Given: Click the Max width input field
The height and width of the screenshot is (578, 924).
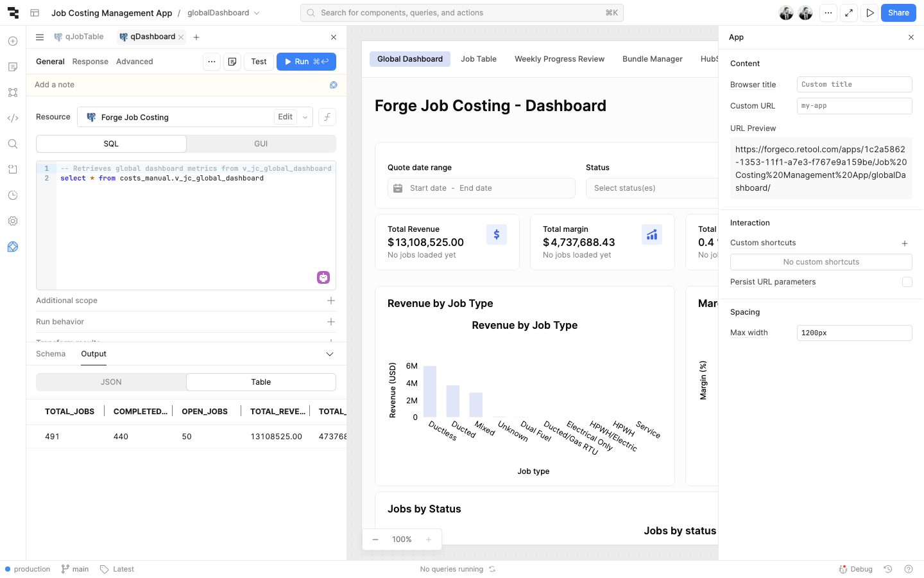Looking at the screenshot, I should coord(854,333).
